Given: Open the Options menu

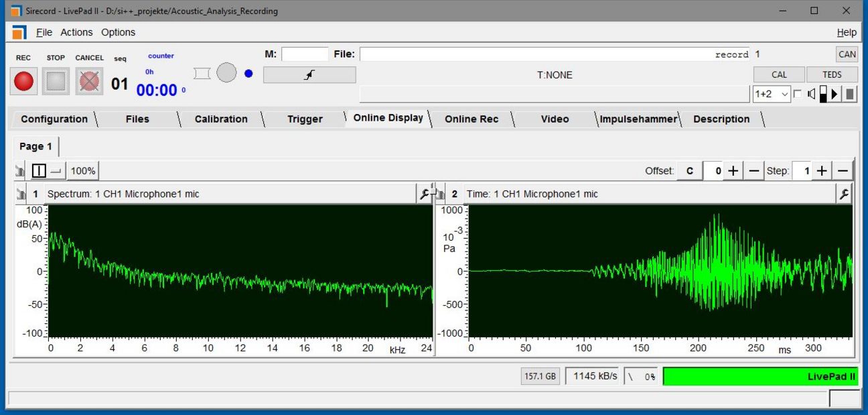Looking at the screenshot, I should [x=118, y=32].
